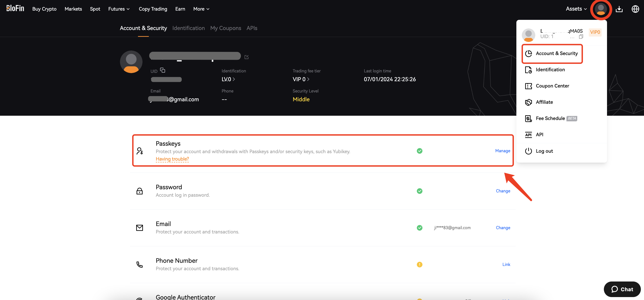
Task: Click the Having trouble? link
Action: pyautogui.click(x=172, y=159)
